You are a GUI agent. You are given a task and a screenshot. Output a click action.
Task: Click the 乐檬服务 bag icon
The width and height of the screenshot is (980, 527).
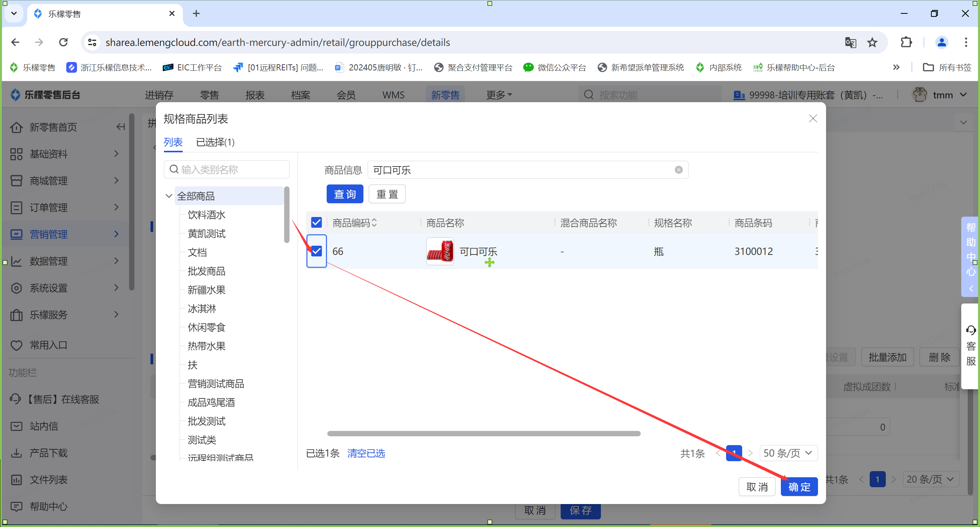point(16,315)
